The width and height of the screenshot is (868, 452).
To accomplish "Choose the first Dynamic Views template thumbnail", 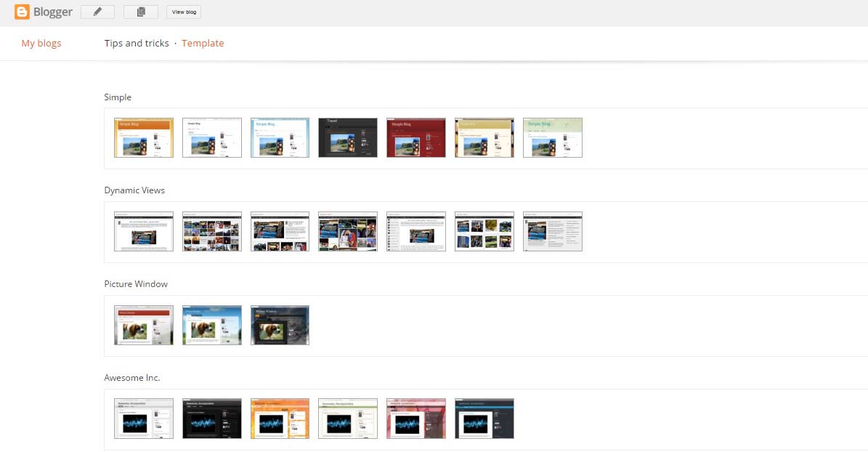I will click(x=144, y=232).
